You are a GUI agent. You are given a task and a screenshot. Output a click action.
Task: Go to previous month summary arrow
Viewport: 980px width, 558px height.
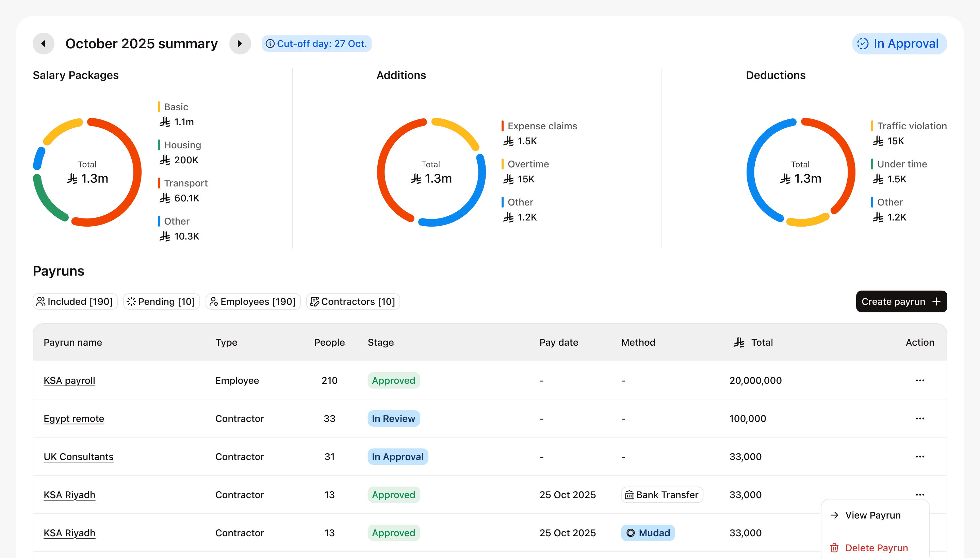coord(43,43)
